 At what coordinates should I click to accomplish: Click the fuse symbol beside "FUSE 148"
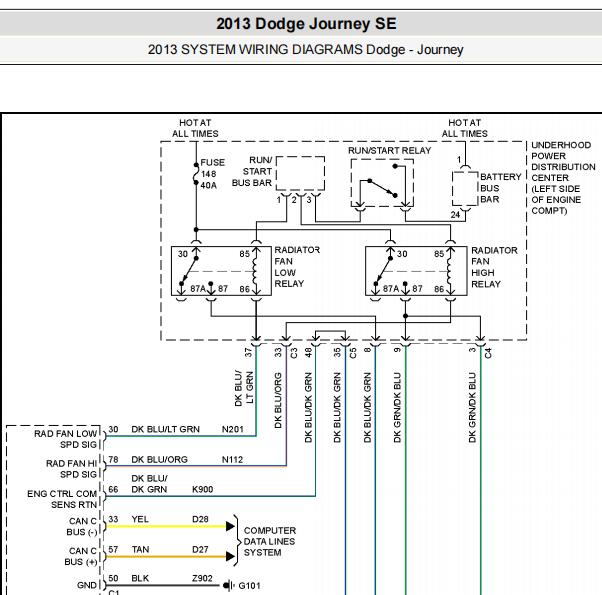196,174
